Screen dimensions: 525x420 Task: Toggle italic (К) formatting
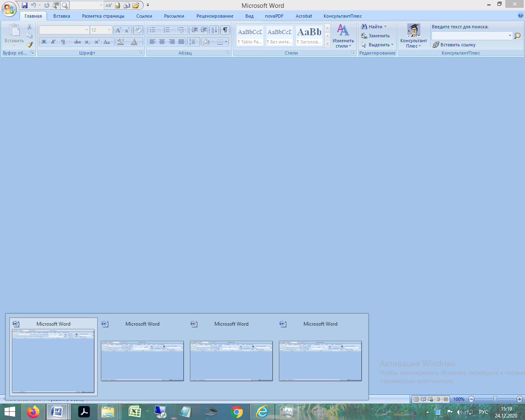coord(53,42)
